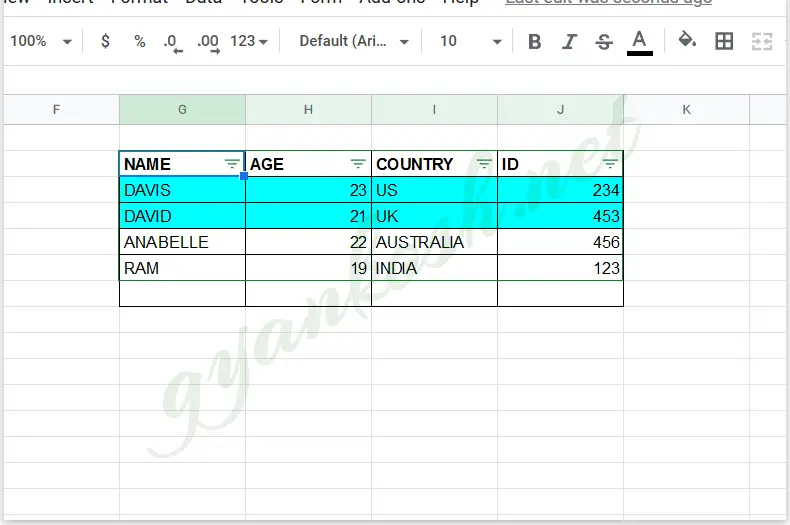The image size is (790, 525).
Task: Open zoom 100% dropdown
Action: tap(41, 41)
